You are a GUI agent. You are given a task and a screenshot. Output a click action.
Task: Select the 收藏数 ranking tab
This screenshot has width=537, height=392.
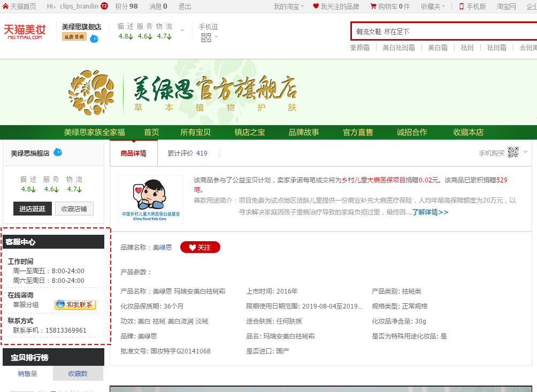pyautogui.click(x=78, y=373)
